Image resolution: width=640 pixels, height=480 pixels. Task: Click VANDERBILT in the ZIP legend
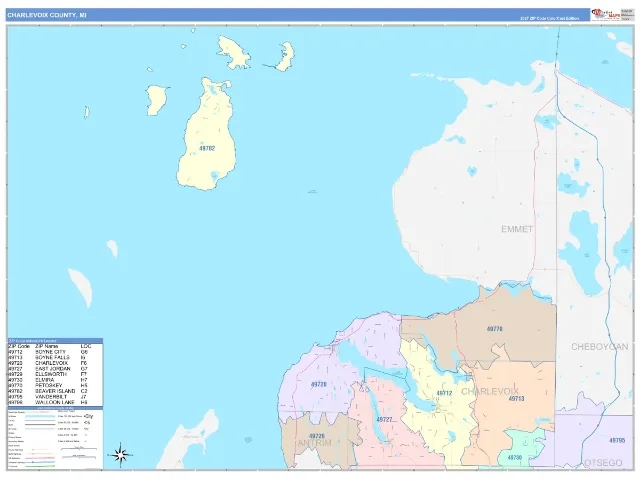pos(51,396)
